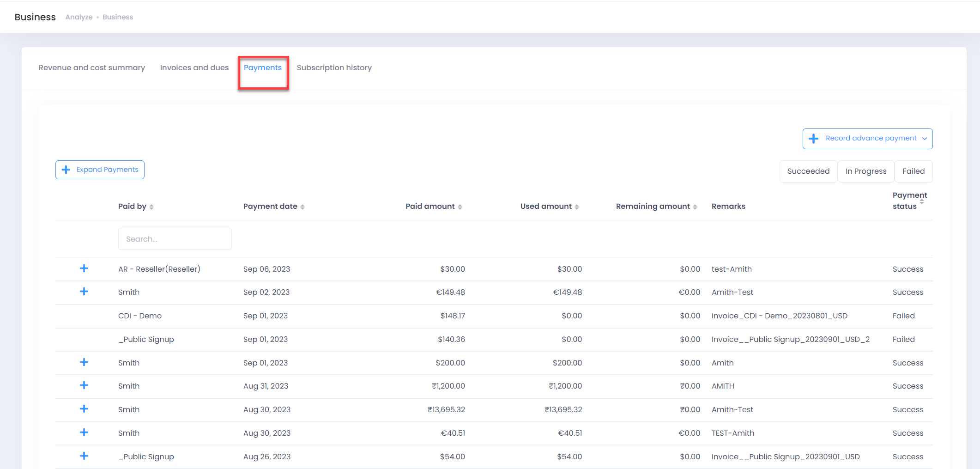Expand Smith payment row dated Sep 01, 2023

(x=84, y=362)
